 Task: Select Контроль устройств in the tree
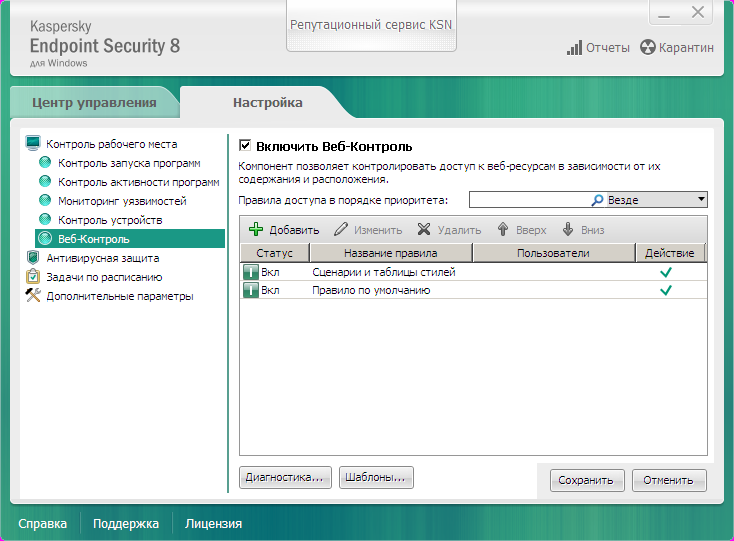click(110, 220)
